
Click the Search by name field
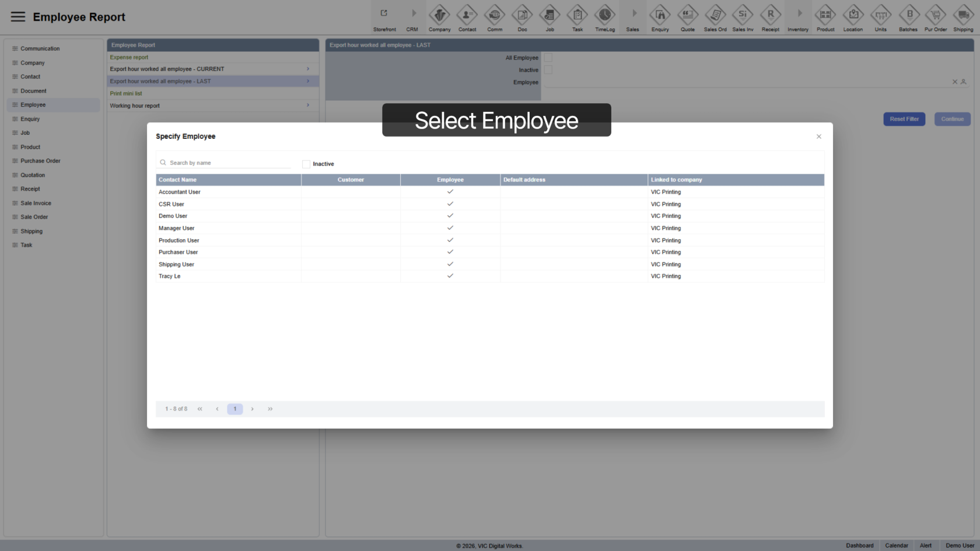point(229,163)
